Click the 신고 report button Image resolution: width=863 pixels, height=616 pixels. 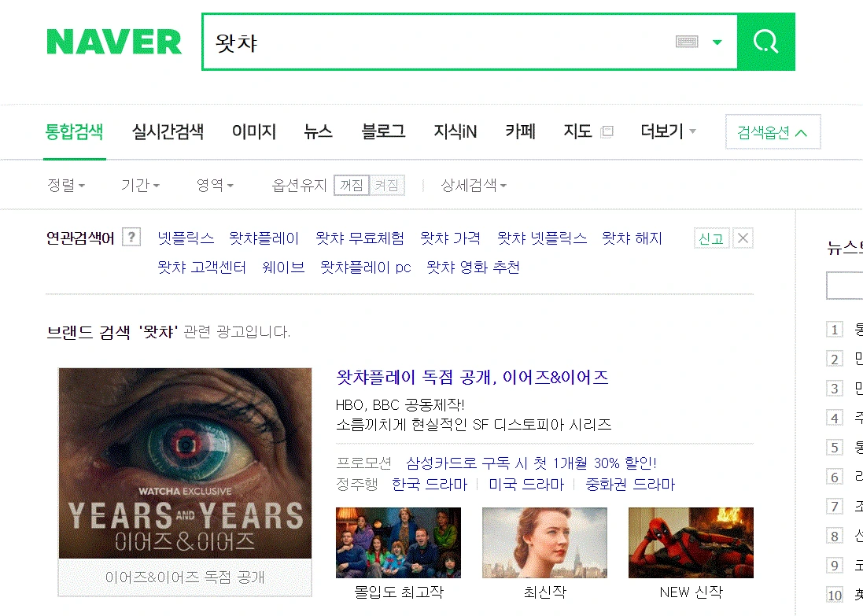pyautogui.click(x=711, y=238)
